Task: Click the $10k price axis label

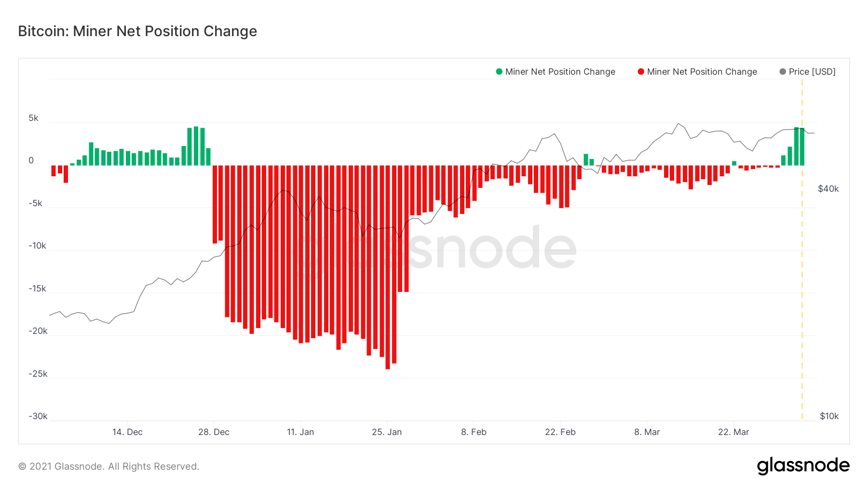Action: 829,416
